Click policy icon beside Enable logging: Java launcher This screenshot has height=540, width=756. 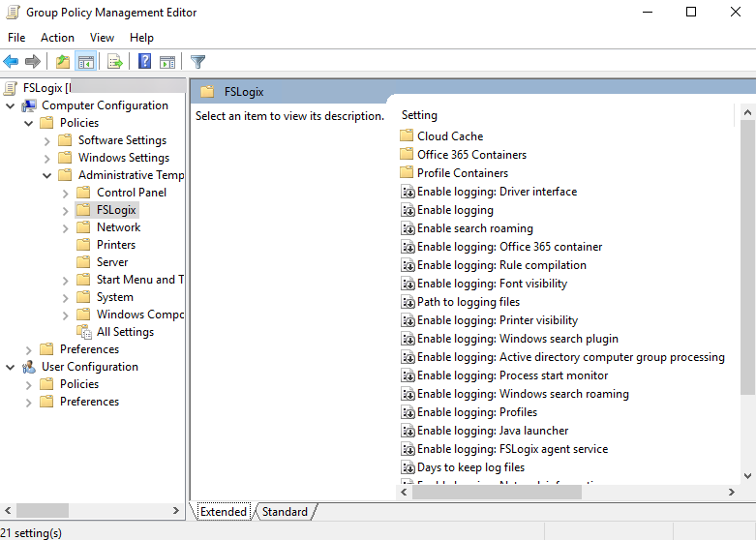click(x=408, y=431)
